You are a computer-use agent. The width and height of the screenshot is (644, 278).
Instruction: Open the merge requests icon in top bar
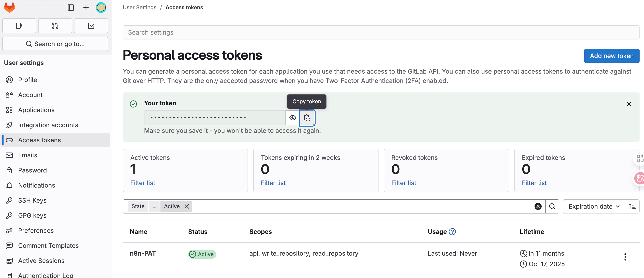[55, 25]
